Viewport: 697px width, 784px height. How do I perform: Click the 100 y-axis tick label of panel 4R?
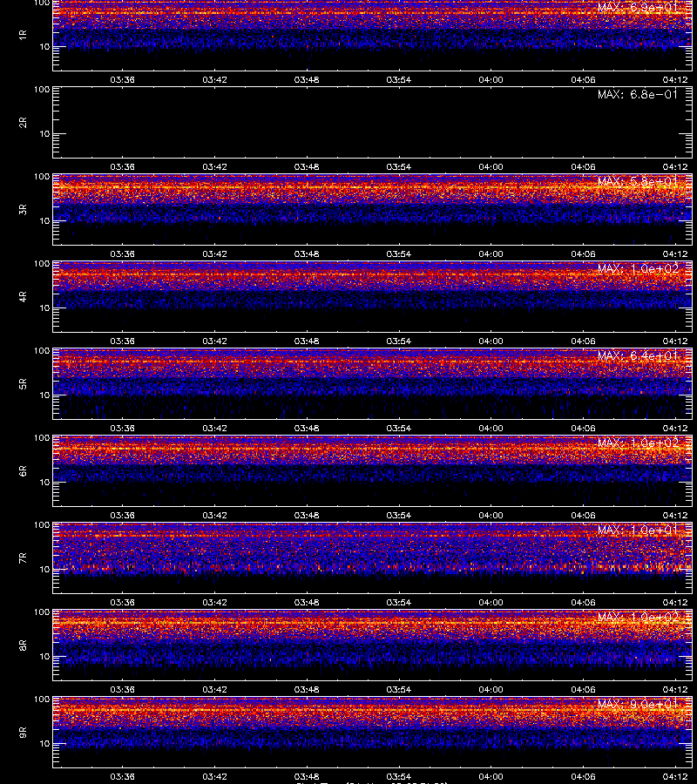(x=42, y=264)
